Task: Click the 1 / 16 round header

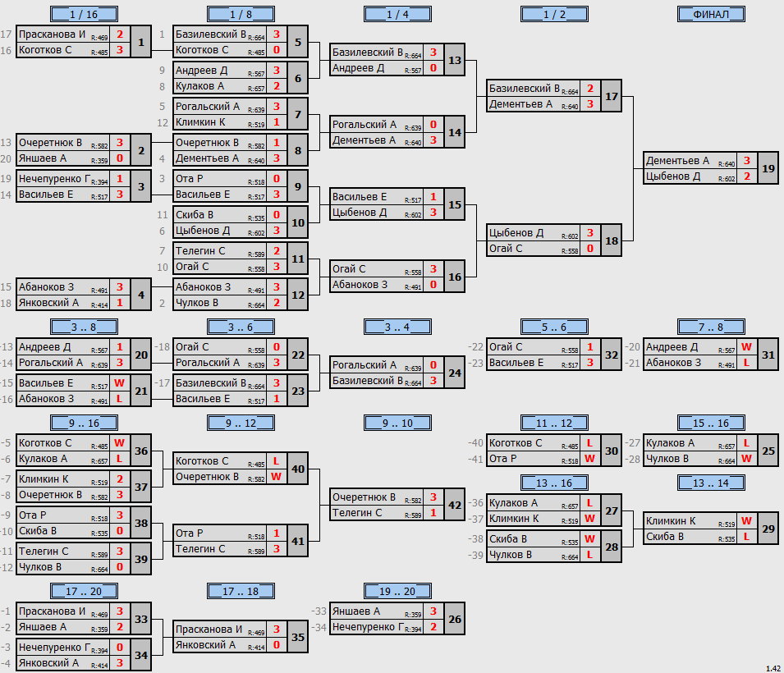Action: coord(84,14)
